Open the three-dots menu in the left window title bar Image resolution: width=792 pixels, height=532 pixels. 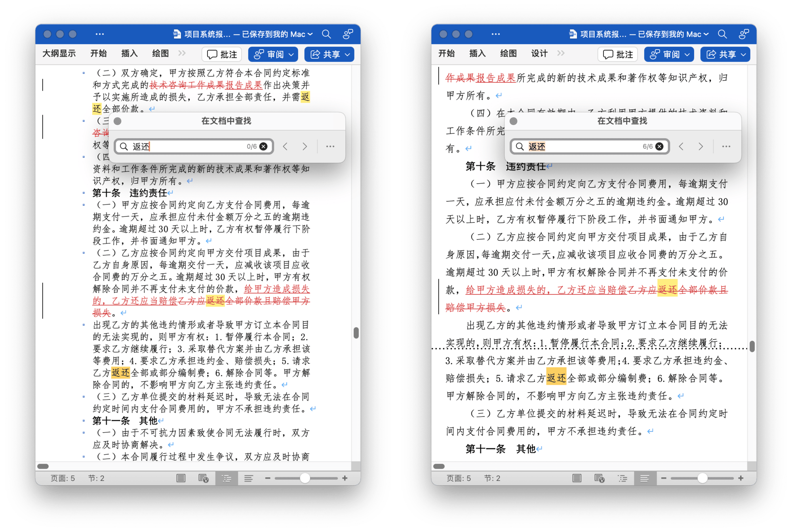(100, 34)
